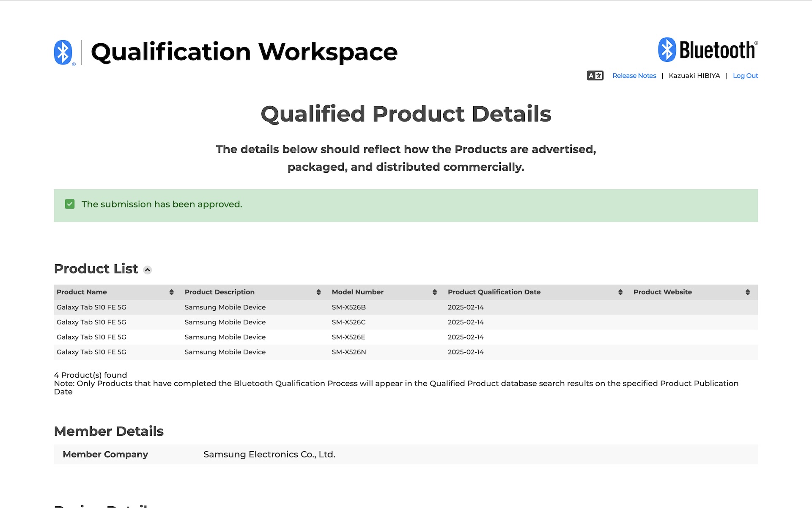Select the SM-X526B product row
The image size is (812, 508).
point(348,307)
